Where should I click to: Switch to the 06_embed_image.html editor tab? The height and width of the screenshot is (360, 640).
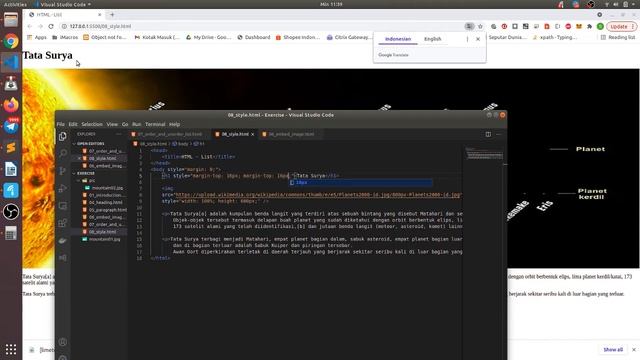tap(291, 134)
